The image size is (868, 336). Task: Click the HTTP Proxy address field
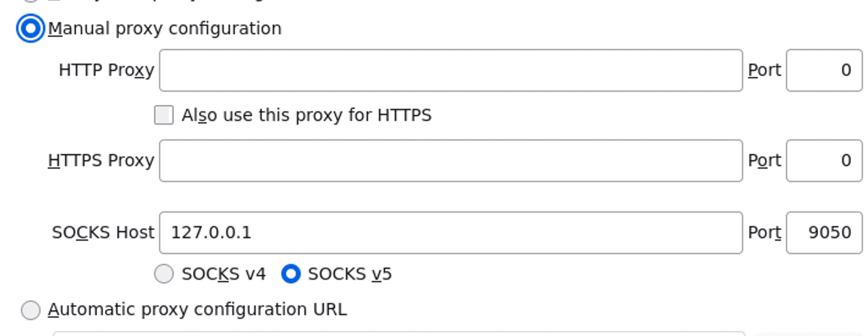coord(451,70)
